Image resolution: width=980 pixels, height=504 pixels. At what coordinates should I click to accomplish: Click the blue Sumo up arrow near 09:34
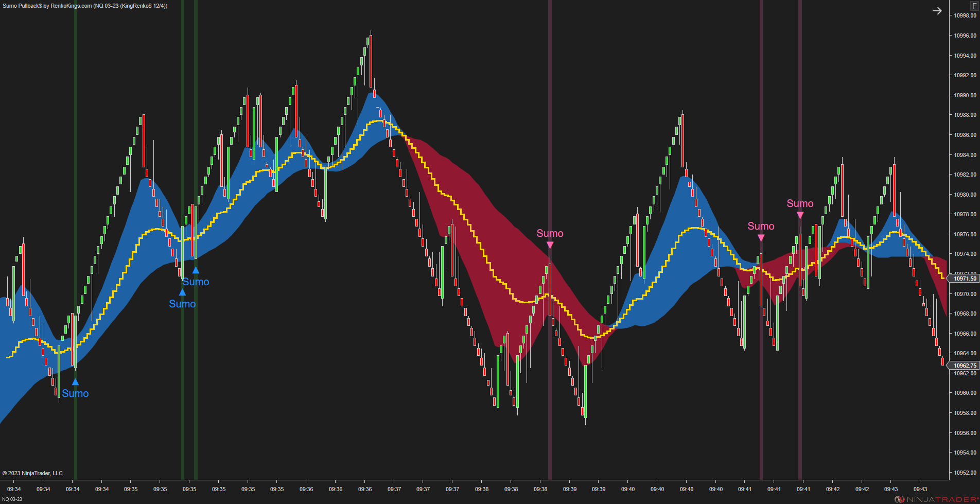pos(75,381)
